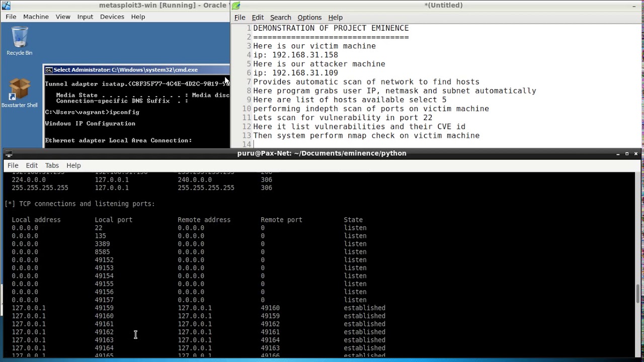The width and height of the screenshot is (644, 362).
Task: Click line number 10 in editor
Action: (x=247, y=109)
